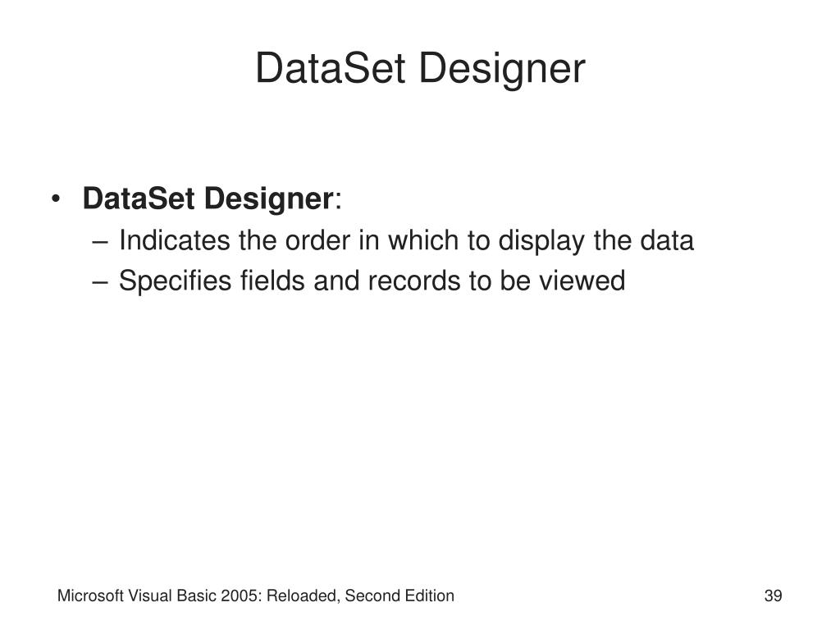Select the word "display" in the first sub-bullet
This screenshot has height=630, width=840.
[x=541, y=241]
